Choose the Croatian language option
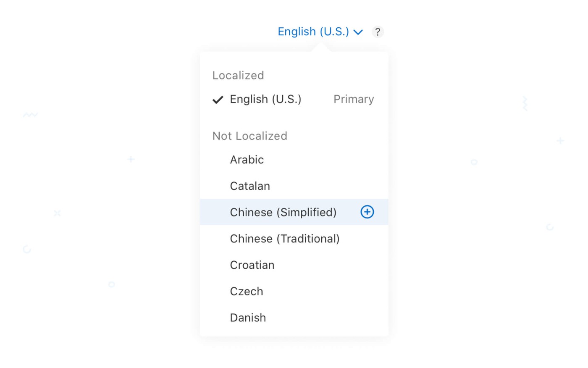588x368 pixels. [252, 265]
